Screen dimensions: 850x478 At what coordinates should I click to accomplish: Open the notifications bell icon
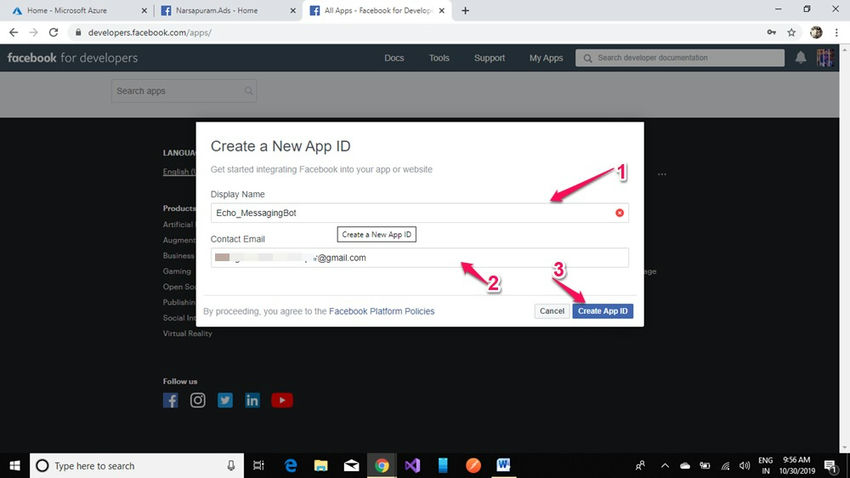pos(801,57)
